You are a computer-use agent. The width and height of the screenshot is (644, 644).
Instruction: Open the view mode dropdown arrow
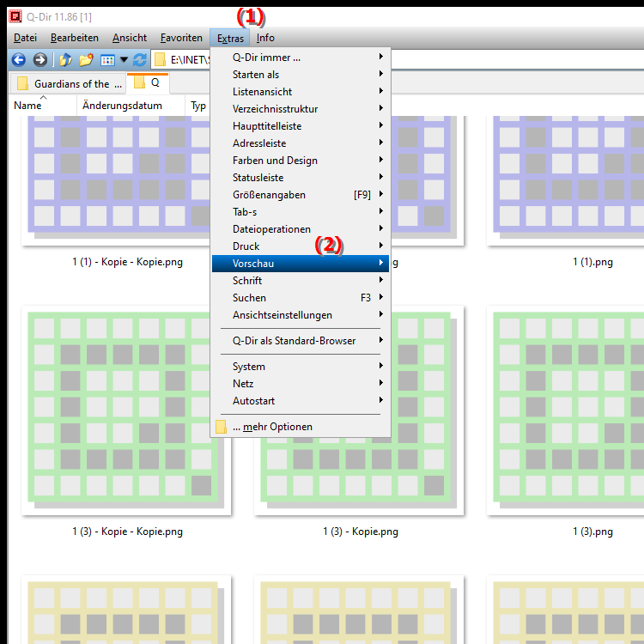[x=124, y=60]
